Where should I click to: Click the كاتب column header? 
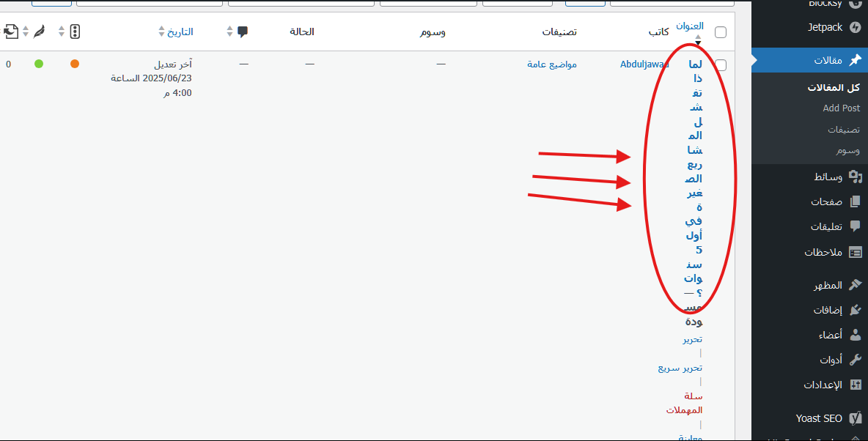coord(659,32)
